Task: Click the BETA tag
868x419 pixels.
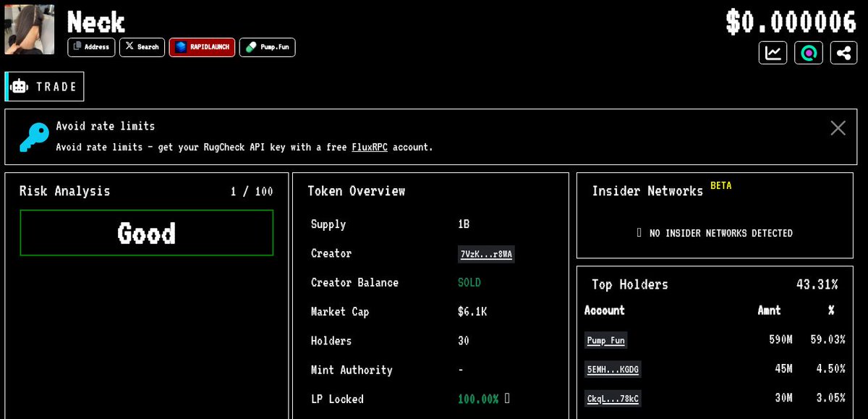Action: (720, 185)
